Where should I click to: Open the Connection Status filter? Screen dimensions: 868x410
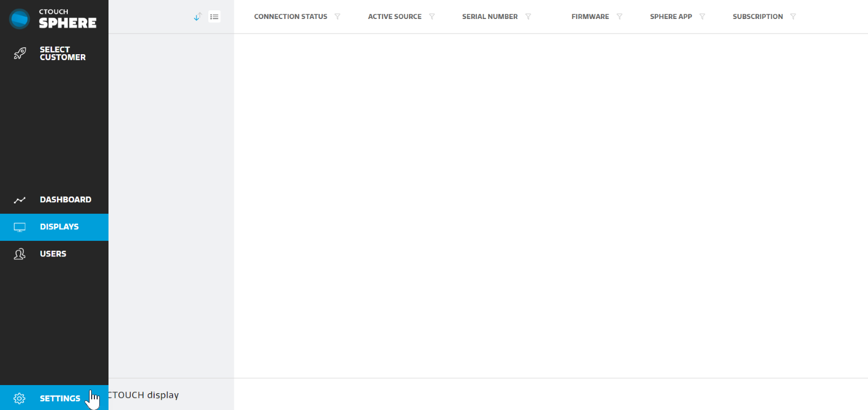pyautogui.click(x=337, y=17)
